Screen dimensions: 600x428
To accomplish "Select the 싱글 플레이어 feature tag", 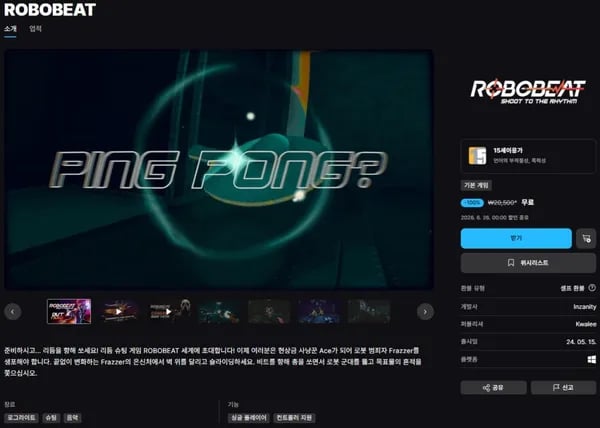I will pyautogui.click(x=249, y=418).
